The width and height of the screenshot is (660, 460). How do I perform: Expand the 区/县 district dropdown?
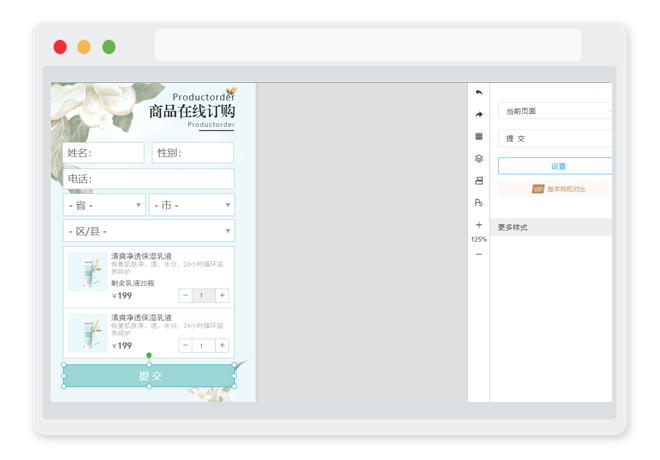[149, 231]
